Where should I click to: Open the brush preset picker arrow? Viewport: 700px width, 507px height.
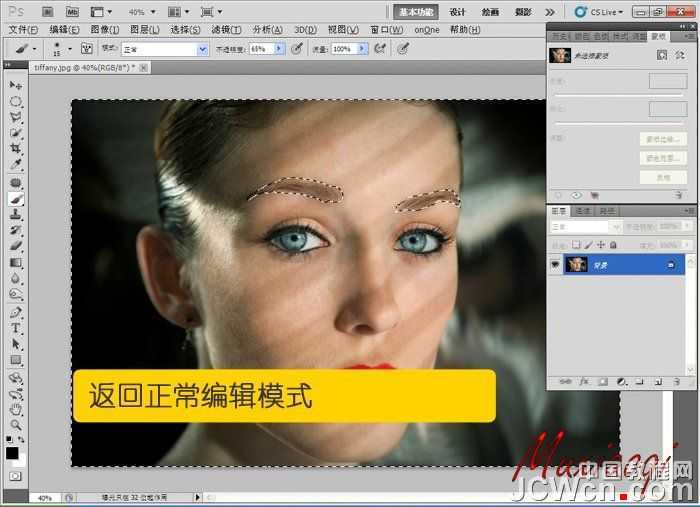(x=70, y=48)
